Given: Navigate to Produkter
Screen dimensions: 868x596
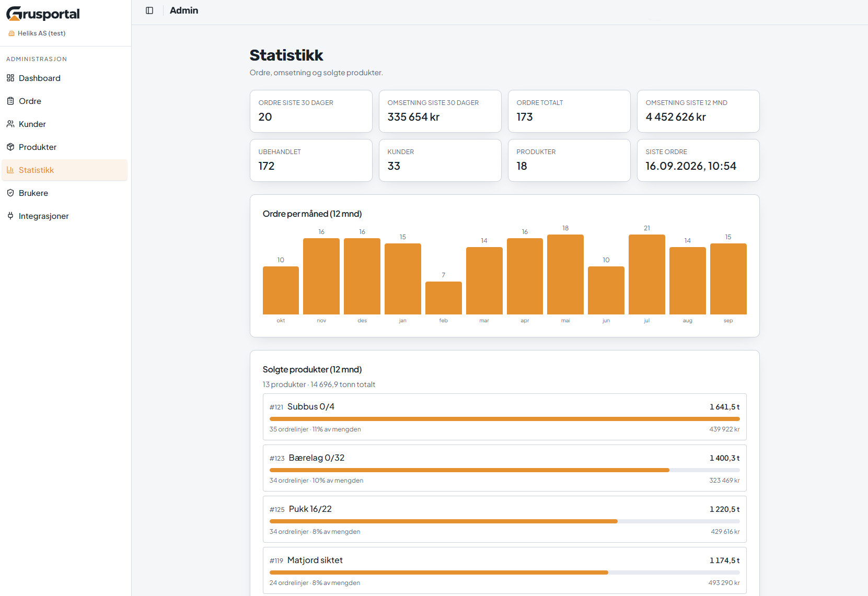Looking at the screenshot, I should [65, 147].
